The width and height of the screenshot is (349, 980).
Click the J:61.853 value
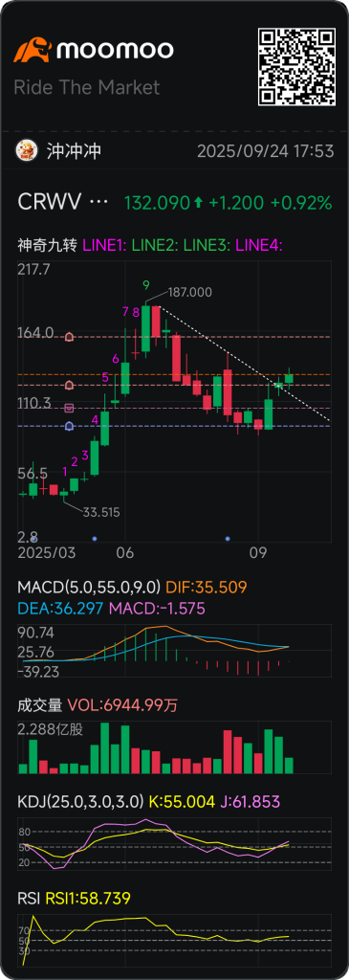250,801
